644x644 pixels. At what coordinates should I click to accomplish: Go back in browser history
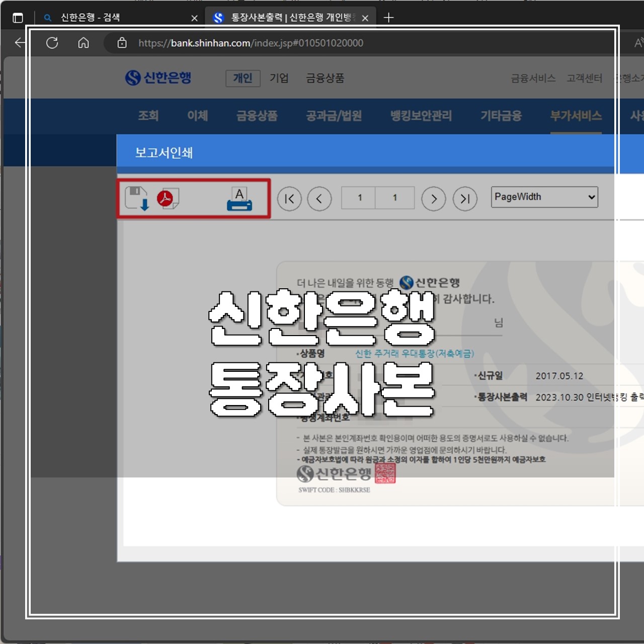click(x=20, y=43)
